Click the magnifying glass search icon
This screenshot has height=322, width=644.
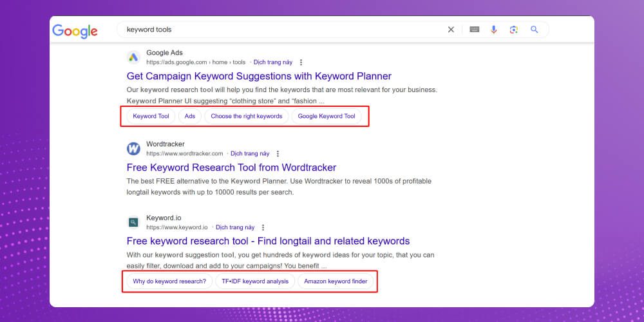click(x=535, y=30)
